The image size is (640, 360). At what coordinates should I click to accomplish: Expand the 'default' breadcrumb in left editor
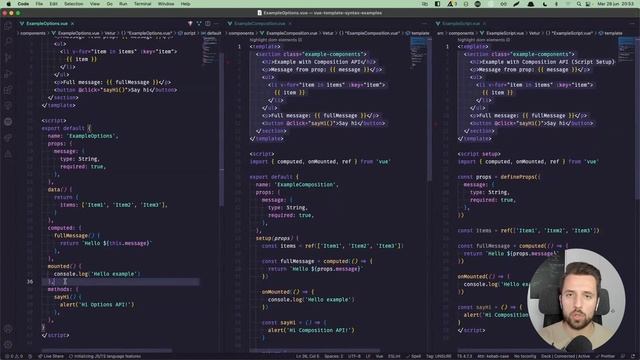pos(211,33)
